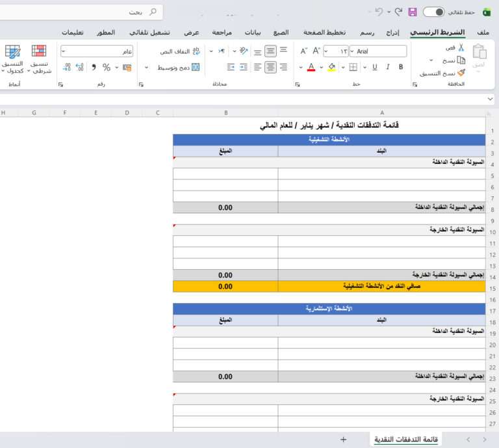Switch to the Insert (إدراج) tab

coord(392,33)
